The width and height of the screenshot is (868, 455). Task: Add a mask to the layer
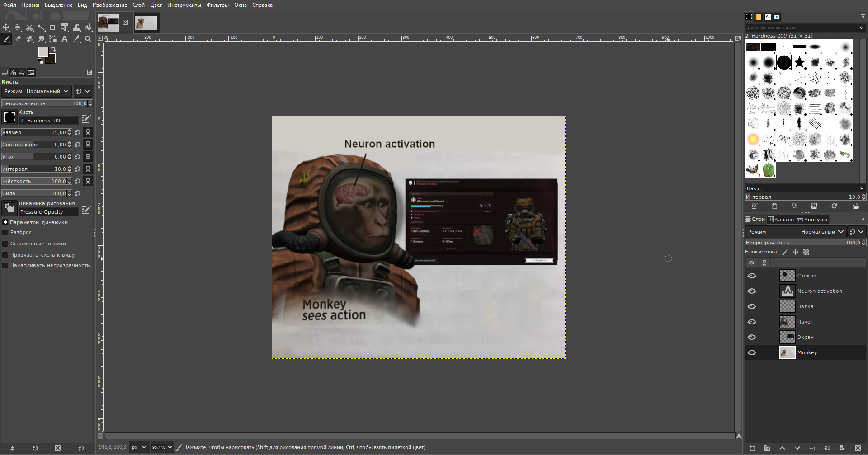tap(842, 448)
